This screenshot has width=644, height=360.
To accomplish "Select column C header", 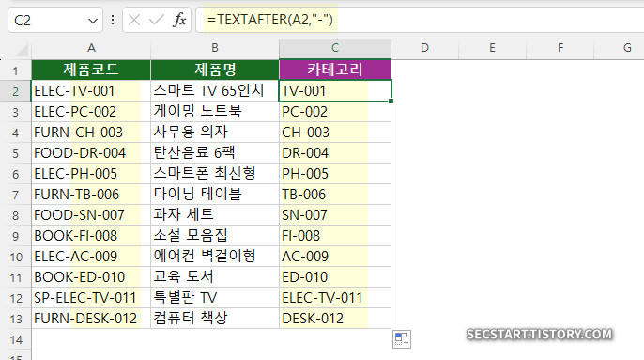I will [x=335, y=48].
